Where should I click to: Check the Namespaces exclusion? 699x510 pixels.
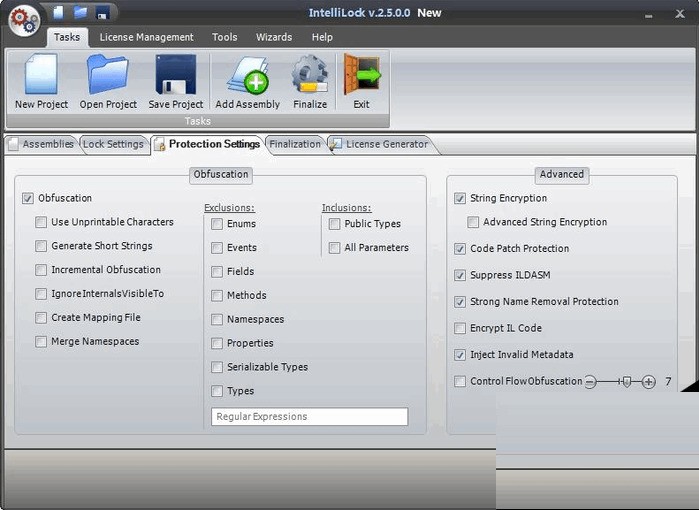point(217,319)
